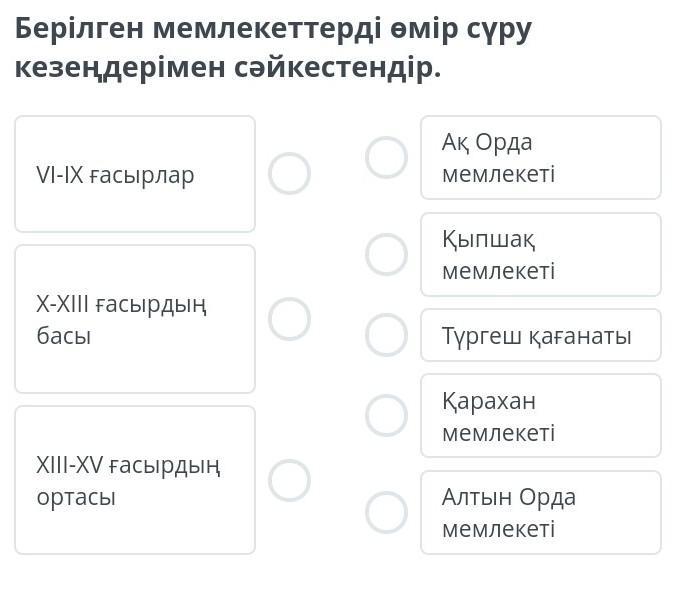Viewport: 681px width, 600px height.
Task: Select the Қыпшақ мемлекеті answer card
Action: (x=540, y=254)
